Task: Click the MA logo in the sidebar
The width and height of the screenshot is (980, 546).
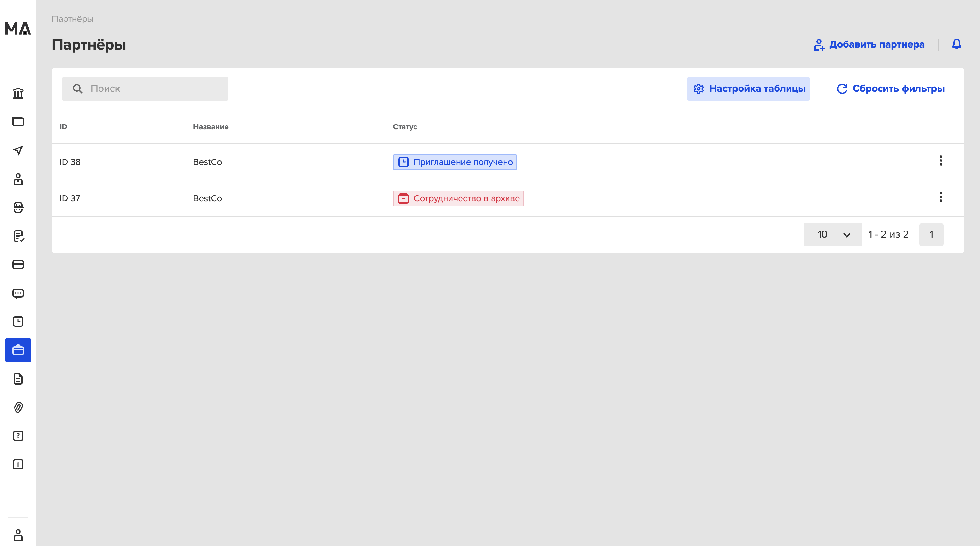Action: [18, 29]
